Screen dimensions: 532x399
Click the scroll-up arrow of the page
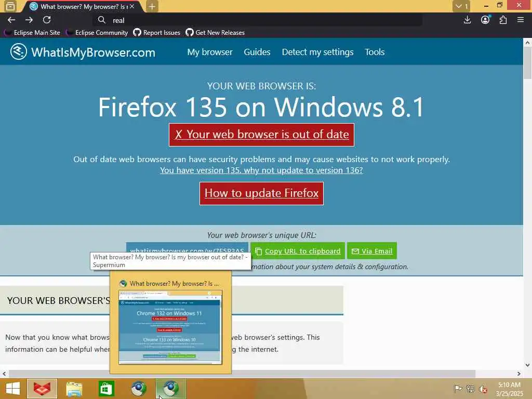pos(527,43)
